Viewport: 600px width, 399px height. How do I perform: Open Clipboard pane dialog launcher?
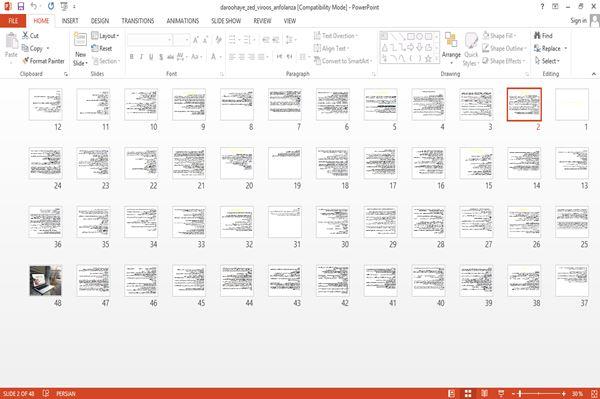[x=66, y=74]
